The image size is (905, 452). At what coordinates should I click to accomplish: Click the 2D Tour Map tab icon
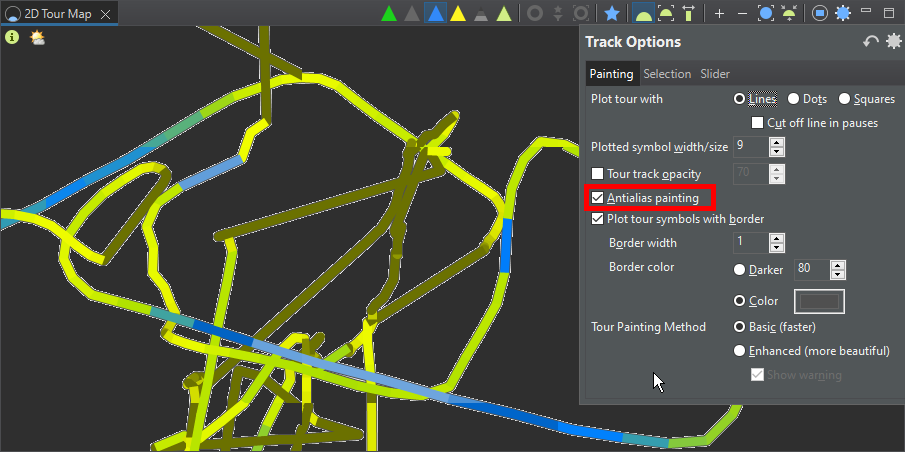click(x=11, y=14)
